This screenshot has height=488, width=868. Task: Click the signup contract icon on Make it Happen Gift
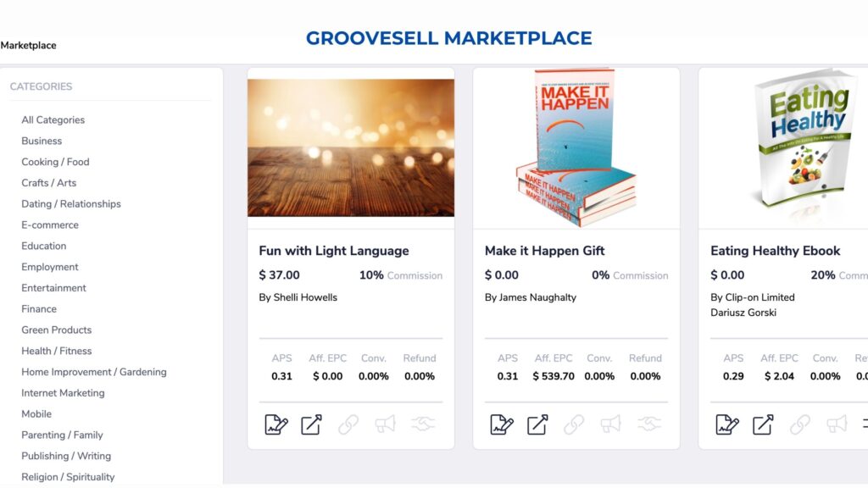(502, 424)
